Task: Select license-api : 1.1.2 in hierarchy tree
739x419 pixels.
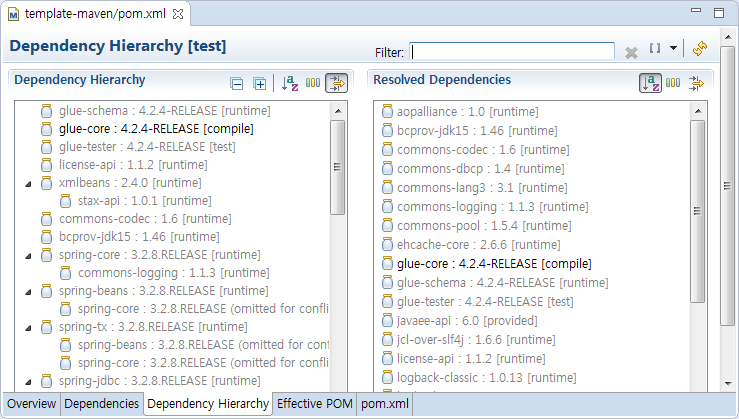Action: [x=133, y=164]
